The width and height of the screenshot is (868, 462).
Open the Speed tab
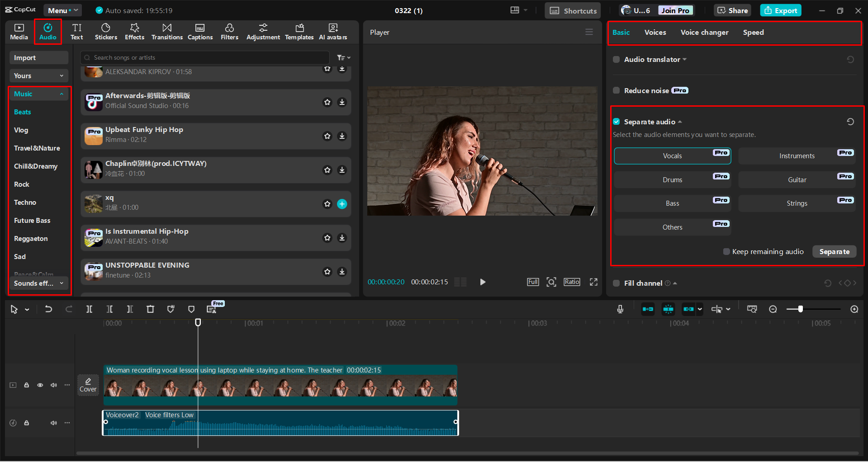[x=753, y=32]
